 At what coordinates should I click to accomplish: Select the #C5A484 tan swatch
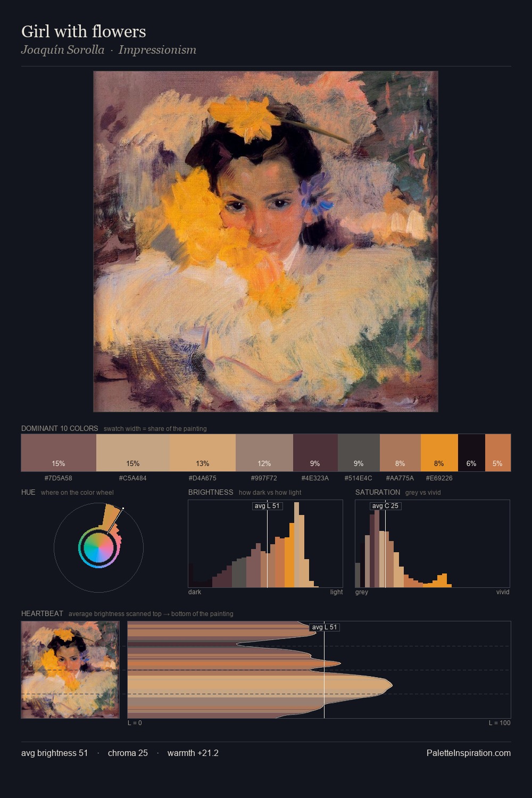(133, 453)
